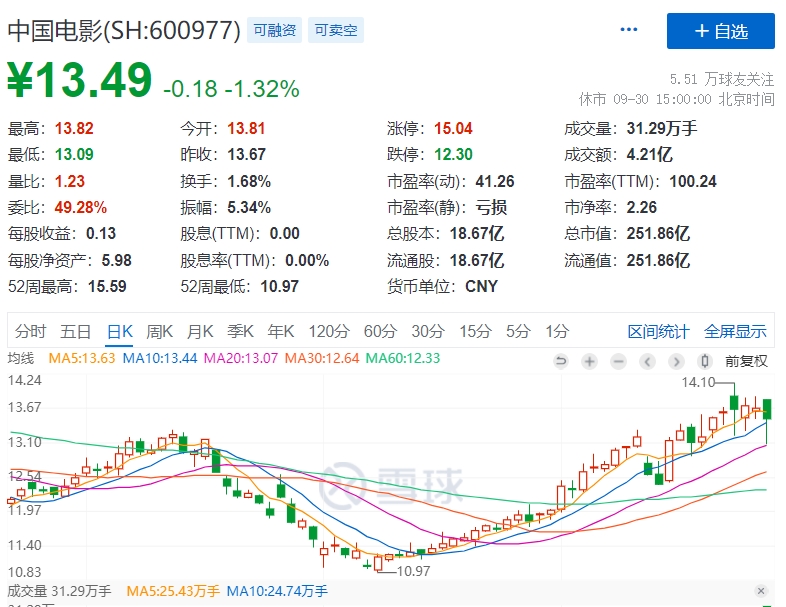Add stock to watchlist with 自选 button
Image resolution: width=786 pixels, height=607 pixels.
coord(721,31)
